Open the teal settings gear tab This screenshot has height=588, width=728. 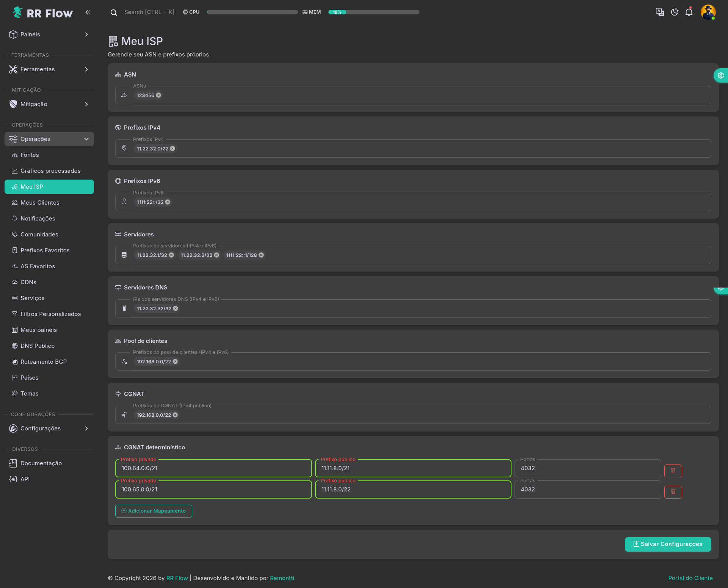[720, 75]
